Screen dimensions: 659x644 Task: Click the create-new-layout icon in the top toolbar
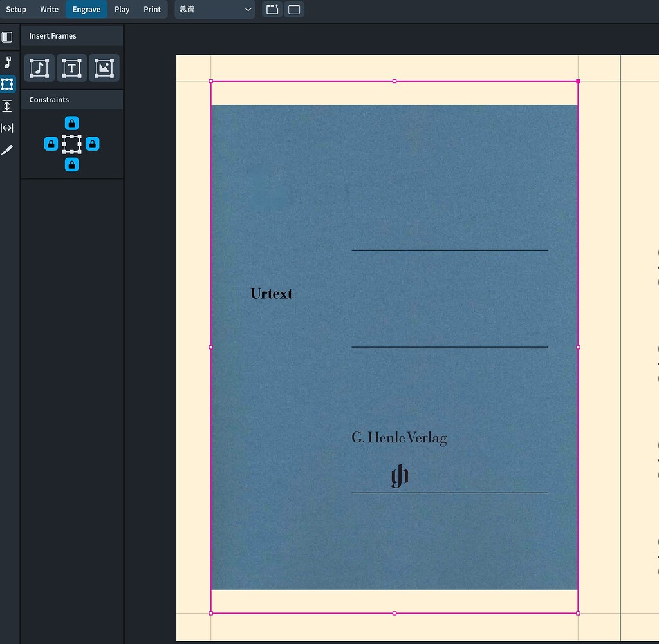(271, 9)
